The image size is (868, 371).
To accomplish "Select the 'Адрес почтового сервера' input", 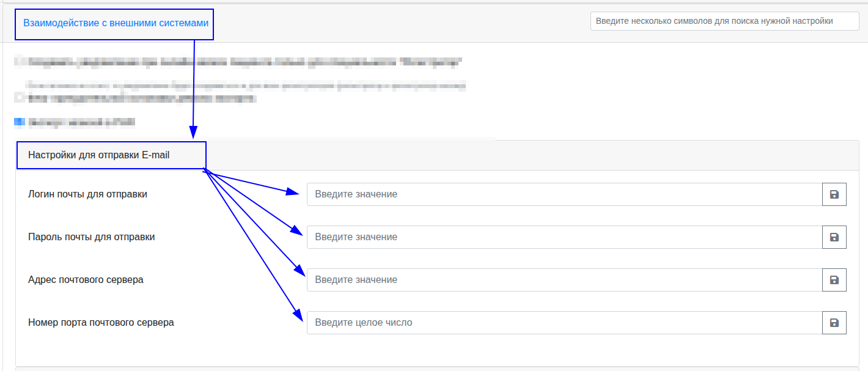I will click(x=564, y=280).
